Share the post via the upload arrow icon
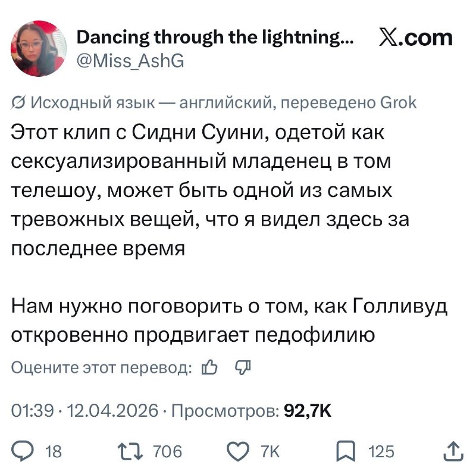 coord(453,451)
